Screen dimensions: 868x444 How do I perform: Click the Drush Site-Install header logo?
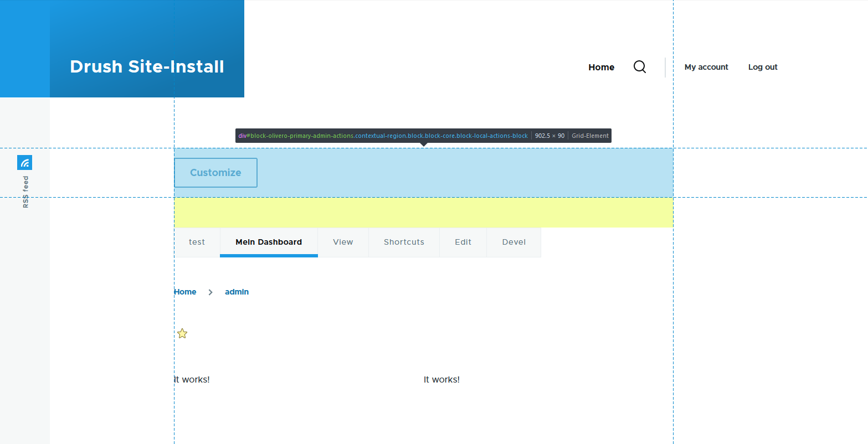[146, 66]
